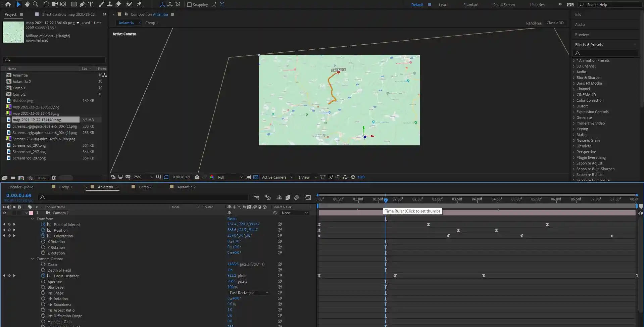Screen dimensions: 644x327
Task: Open composition mini-flowchart in timeline
Action: coord(257,197)
